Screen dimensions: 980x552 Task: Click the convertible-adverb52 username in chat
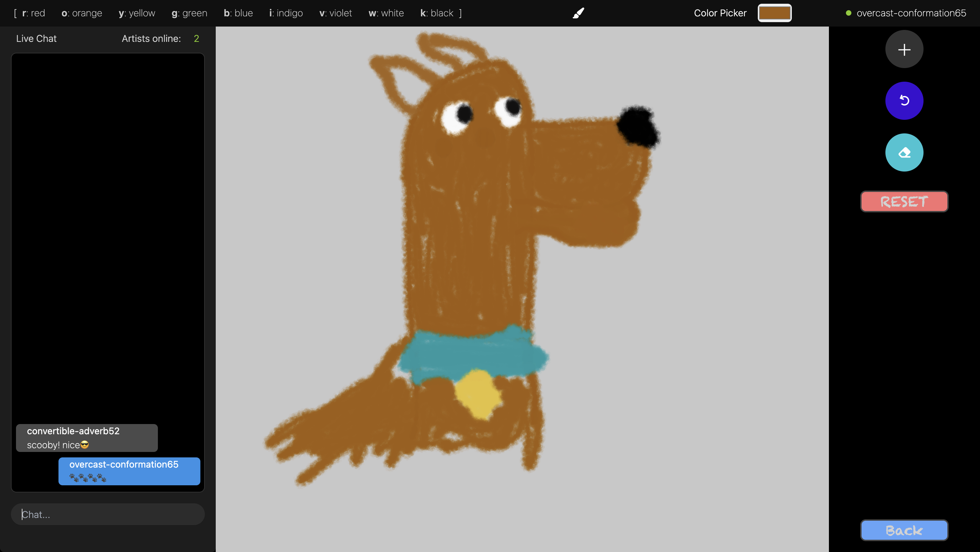(73, 431)
